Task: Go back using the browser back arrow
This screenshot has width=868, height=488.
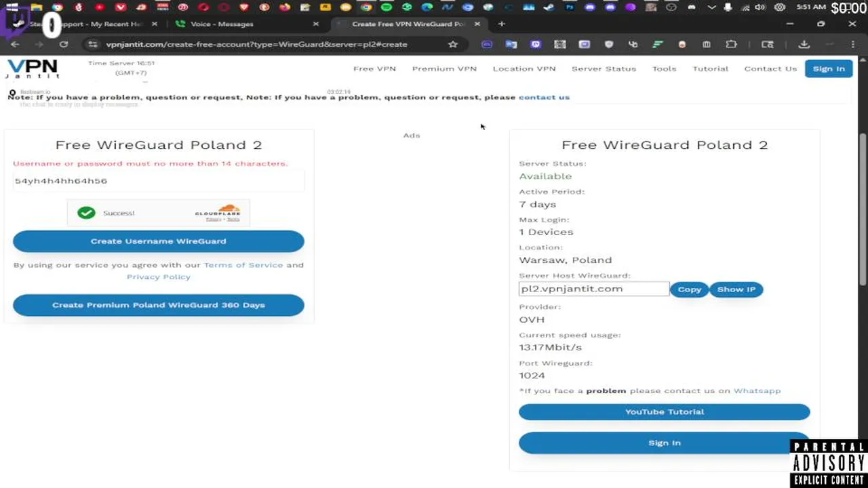Action: tap(15, 44)
